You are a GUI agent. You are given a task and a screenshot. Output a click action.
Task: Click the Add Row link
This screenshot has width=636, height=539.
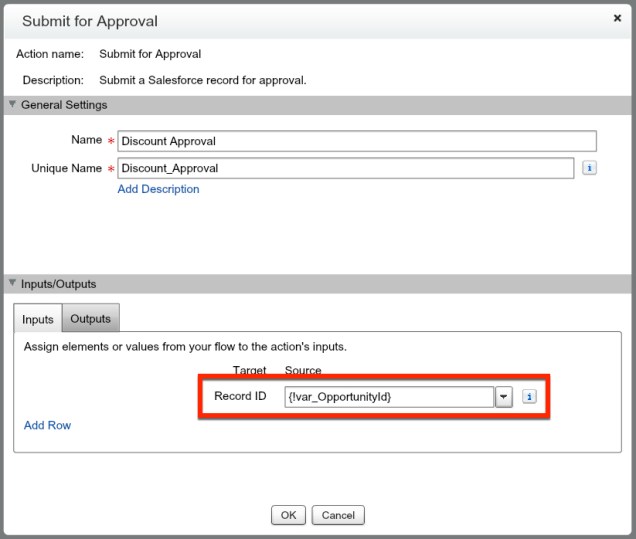[47, 425]
